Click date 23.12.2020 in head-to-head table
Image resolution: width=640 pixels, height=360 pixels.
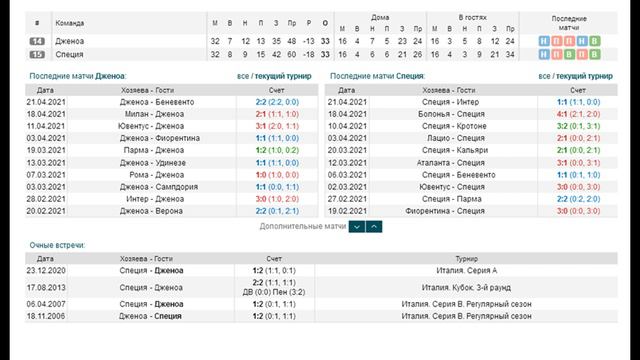click(x=46, y=270)
